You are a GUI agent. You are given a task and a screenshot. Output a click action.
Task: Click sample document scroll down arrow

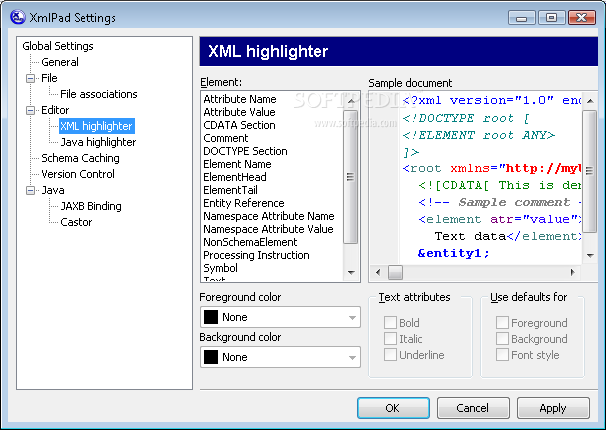point(590,255)
